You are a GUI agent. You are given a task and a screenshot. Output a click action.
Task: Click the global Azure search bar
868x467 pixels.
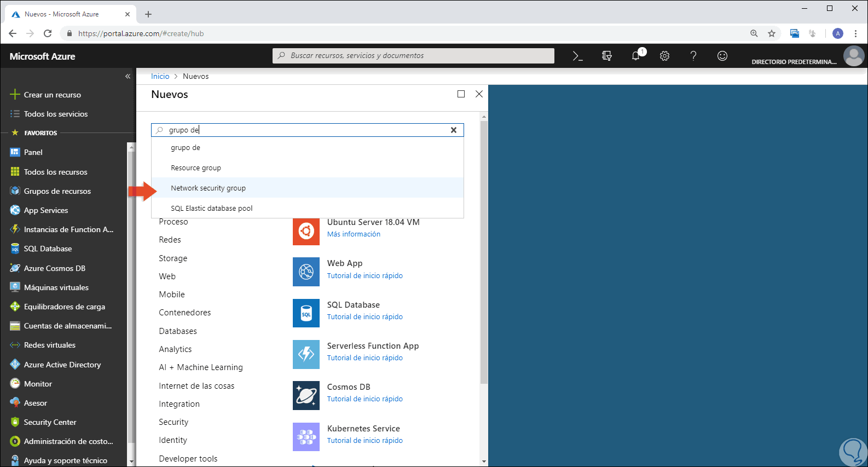413,56
